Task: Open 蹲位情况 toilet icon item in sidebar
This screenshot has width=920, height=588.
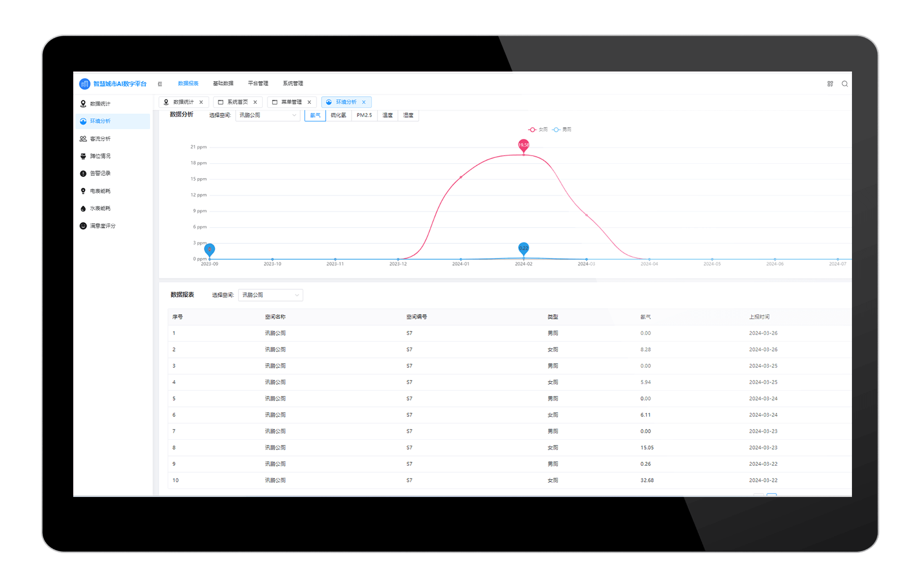Action: tap(100, 156)
